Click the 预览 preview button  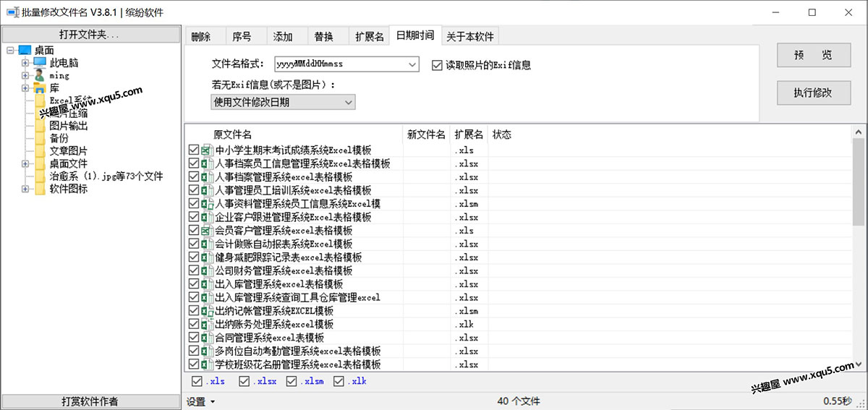pos(813,56)
